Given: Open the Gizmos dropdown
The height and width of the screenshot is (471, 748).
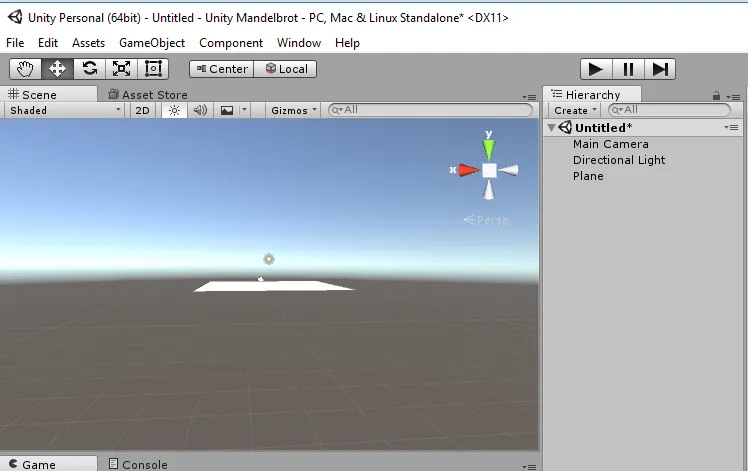Looking at the screenshot, I should click(x=293, y=110).
